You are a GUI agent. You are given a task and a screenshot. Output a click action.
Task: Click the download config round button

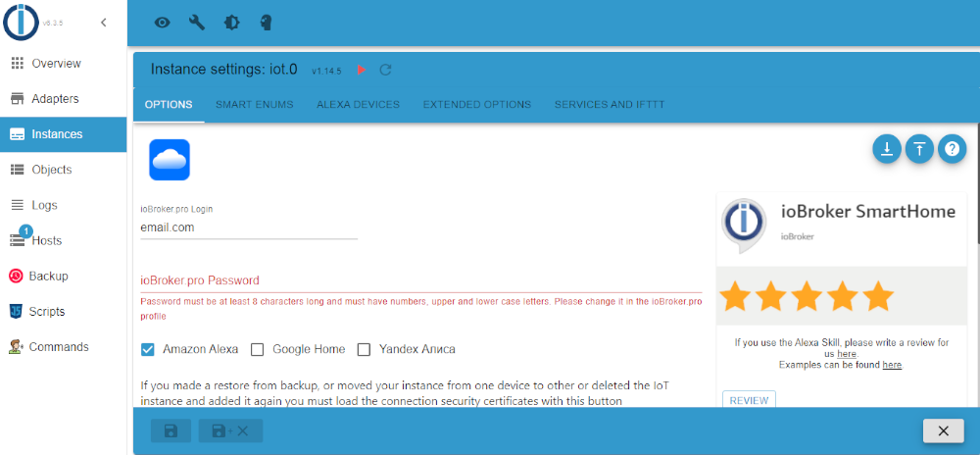coord(887,149)
